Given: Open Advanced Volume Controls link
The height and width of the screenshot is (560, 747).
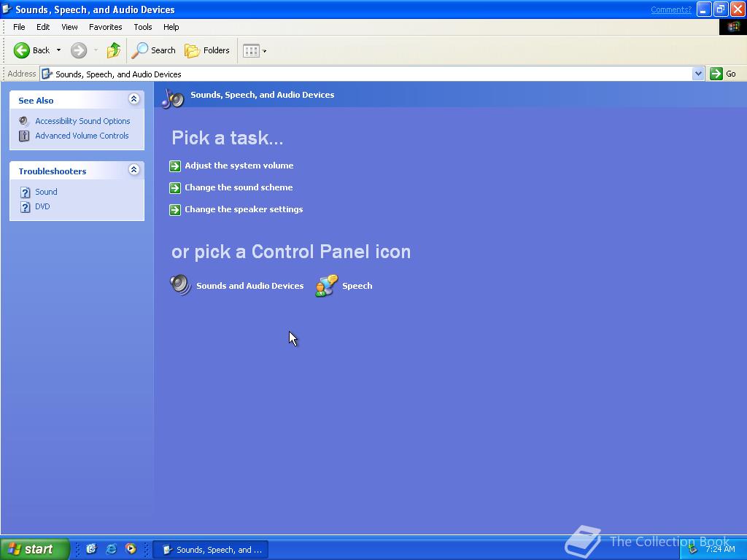Looking at the screenshot, I should pos(82,136).
